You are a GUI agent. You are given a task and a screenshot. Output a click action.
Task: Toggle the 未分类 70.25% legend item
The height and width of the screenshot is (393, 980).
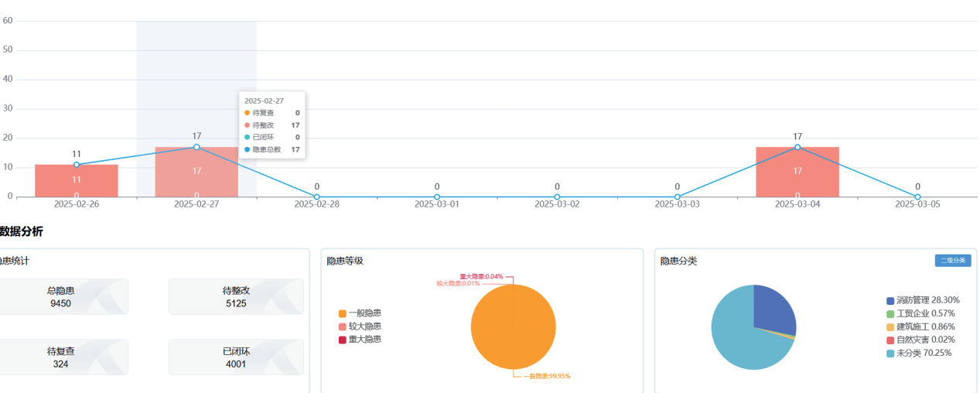pyautogui.click(x=919, y=353)
